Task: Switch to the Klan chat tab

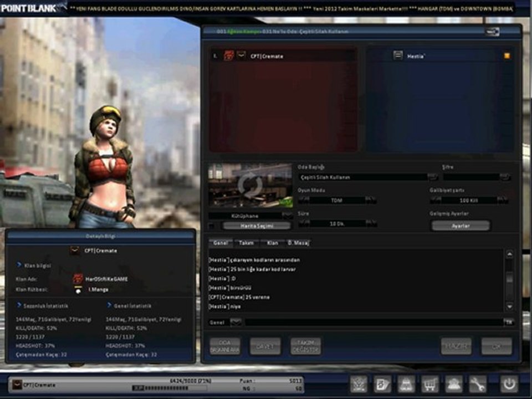Action: coord(273,243)
